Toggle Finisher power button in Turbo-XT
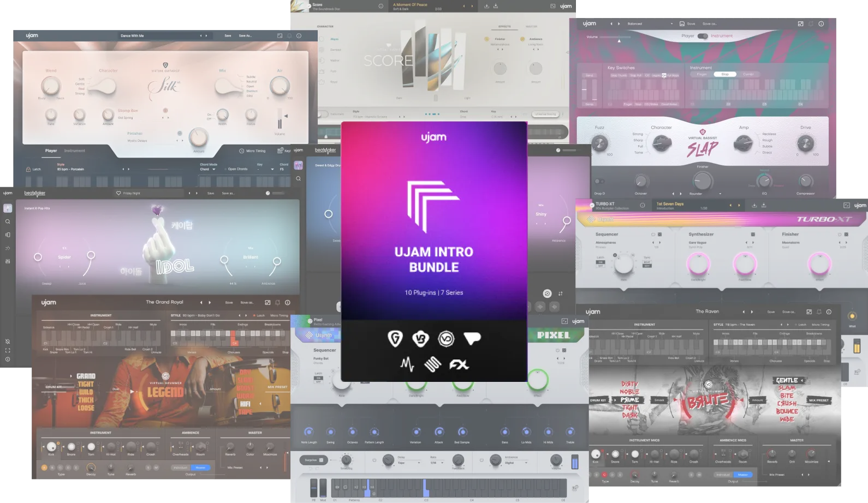The height and width of the screenshot is (503, 868). 840,235
